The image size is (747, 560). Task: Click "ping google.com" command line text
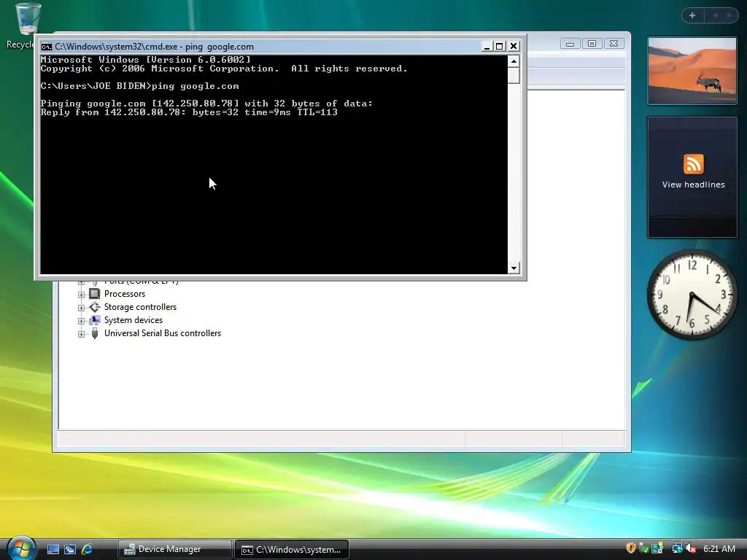pyautogui.click(x=196, y=86)
